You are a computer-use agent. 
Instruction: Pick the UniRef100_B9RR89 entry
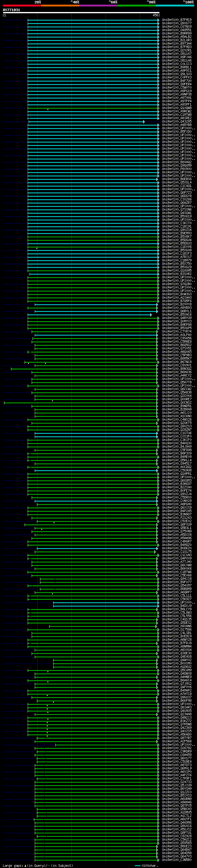tap(177, 33)
